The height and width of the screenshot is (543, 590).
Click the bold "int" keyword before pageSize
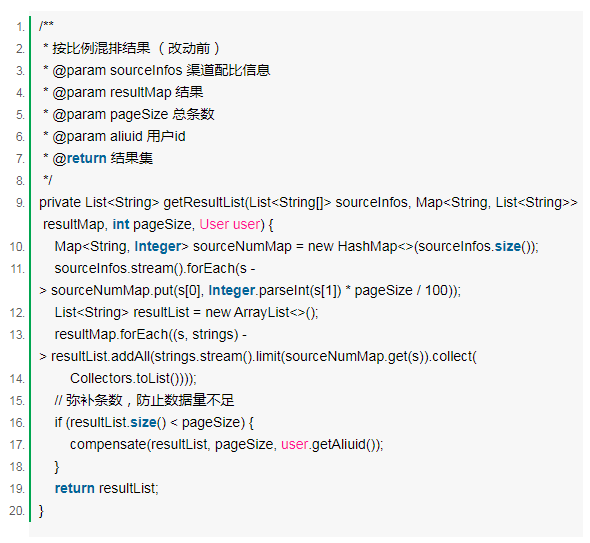tap(121, 224)
